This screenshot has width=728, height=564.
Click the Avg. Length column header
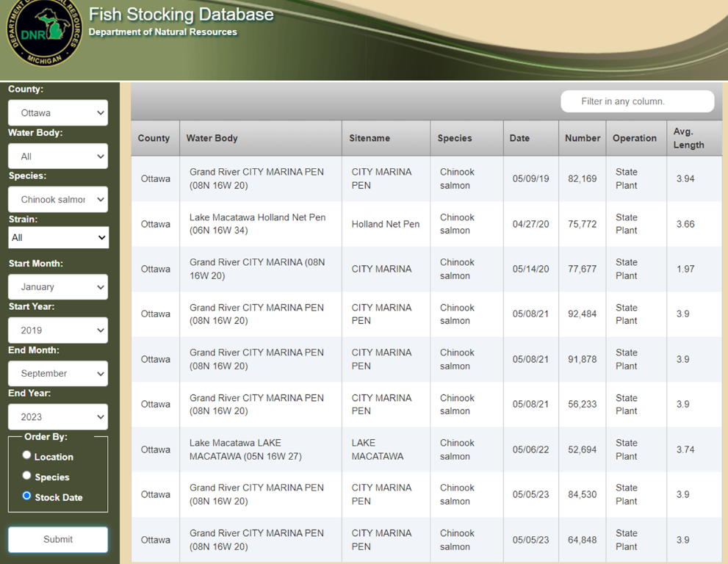(688, 138)
